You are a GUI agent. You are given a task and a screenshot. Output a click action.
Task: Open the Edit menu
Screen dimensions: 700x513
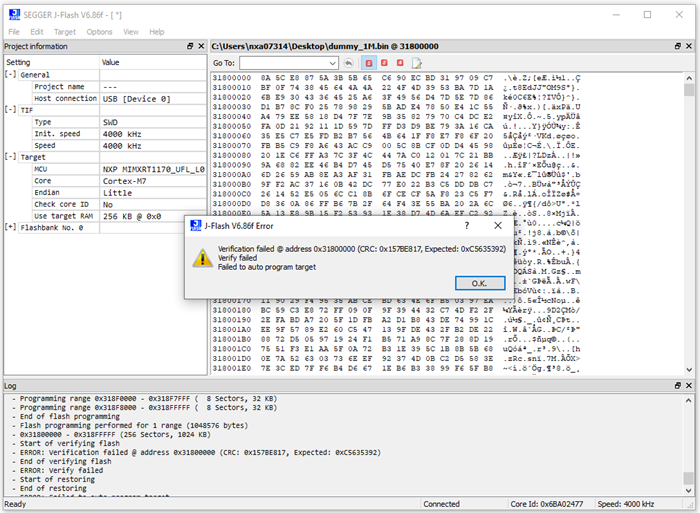(37, 32)
